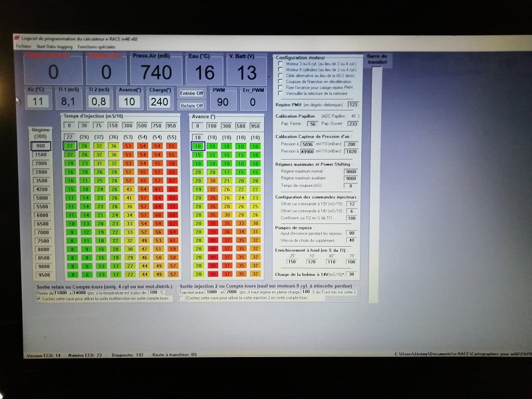Uncheck the sortie multifonction compte-tours checkbox
The height and width of the screenshot is (399, 532).
38,299
